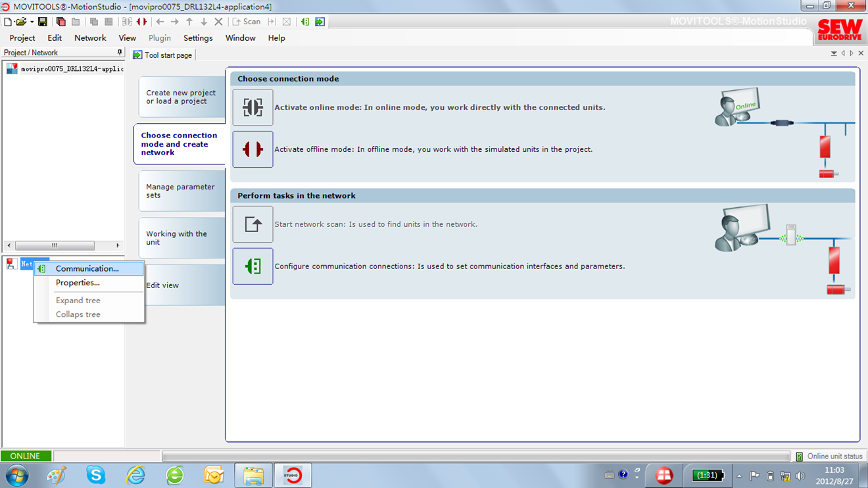Open the Settings menu
Viewport: 868px width, 488px height.
198,38
